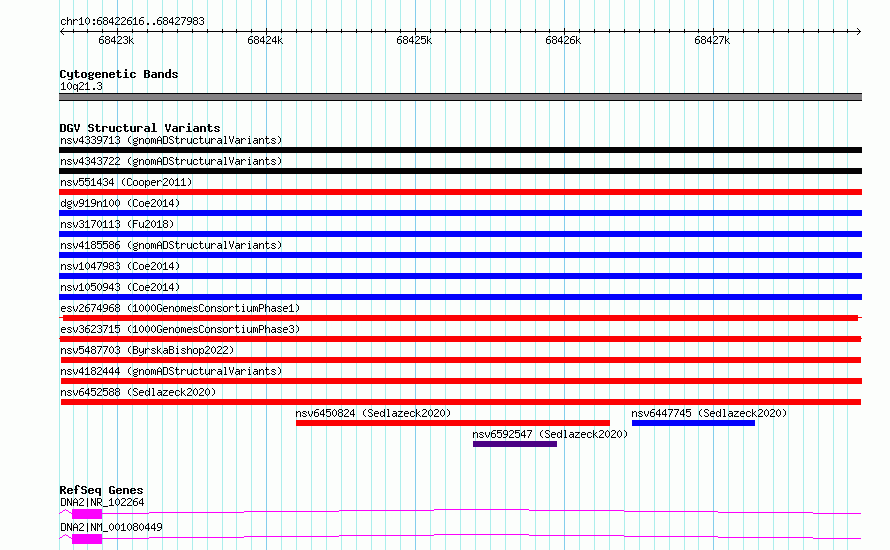Click the ruler's right arrowhead
This screenshot has height=550, width=890.
pos(858,31)
